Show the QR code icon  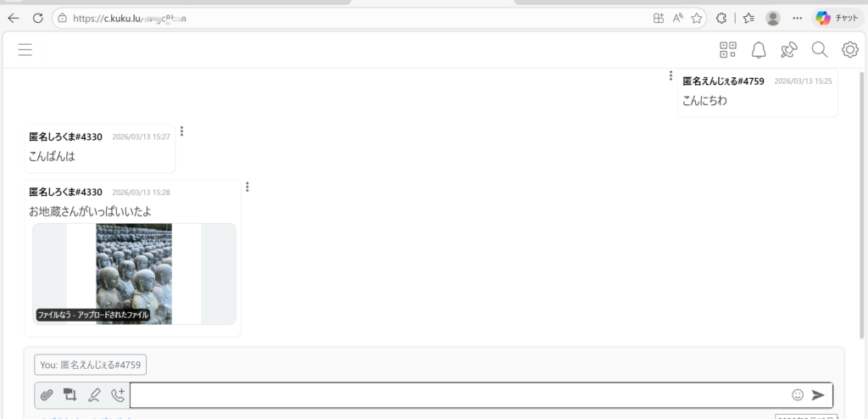[x=727, y=50]
